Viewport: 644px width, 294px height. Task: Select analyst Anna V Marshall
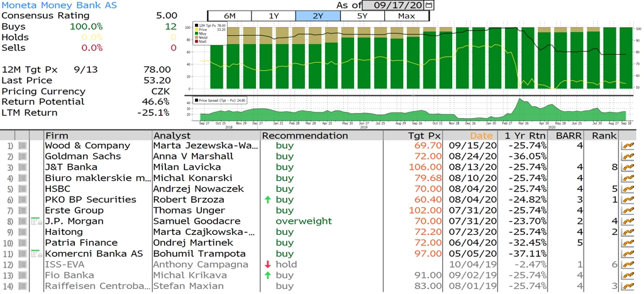coord(193,156)
